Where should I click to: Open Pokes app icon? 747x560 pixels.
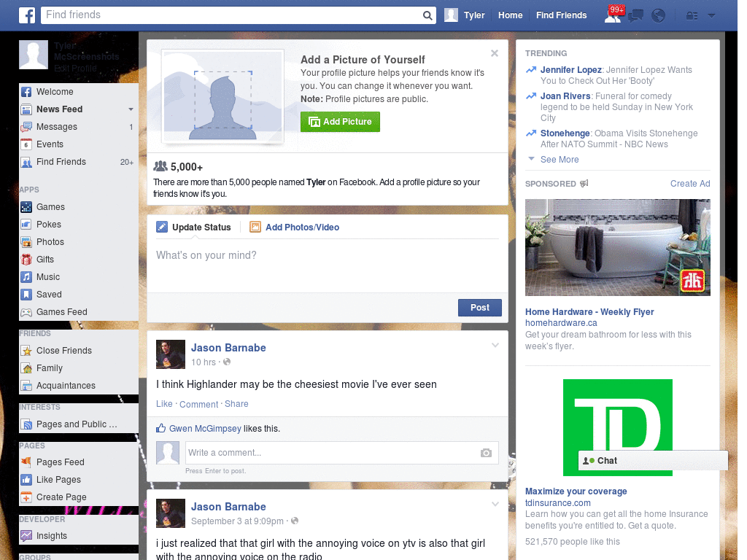point(26,225)
